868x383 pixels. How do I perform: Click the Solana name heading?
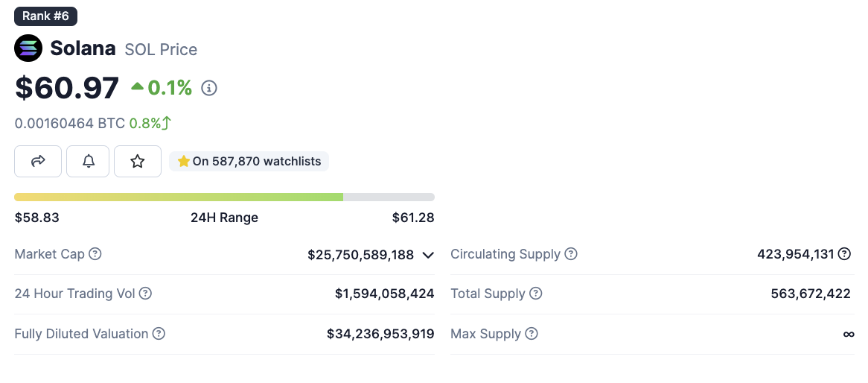[83, 48]
